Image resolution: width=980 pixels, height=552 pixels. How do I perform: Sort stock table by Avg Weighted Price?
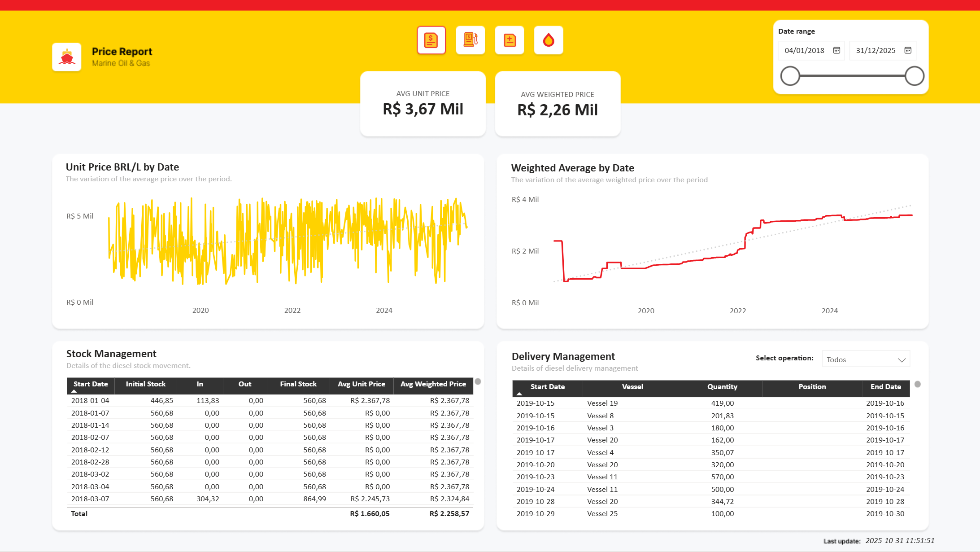click(x=433, y=384)
